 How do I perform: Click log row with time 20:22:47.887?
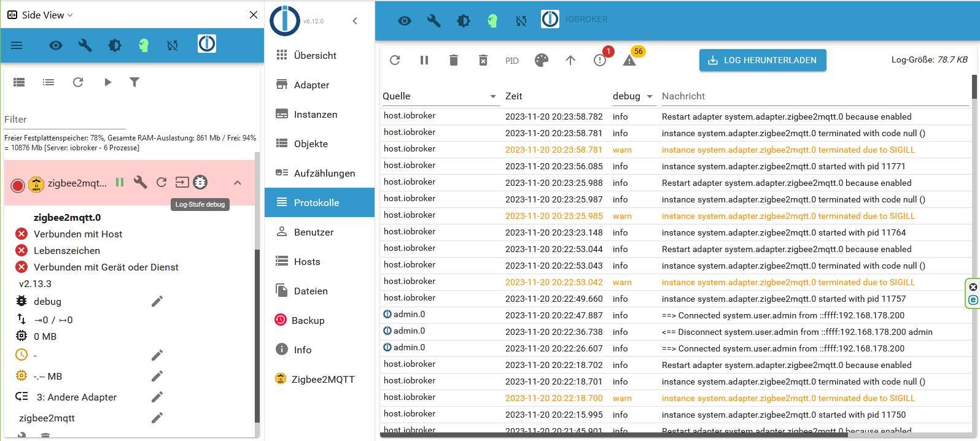(675, 315)
